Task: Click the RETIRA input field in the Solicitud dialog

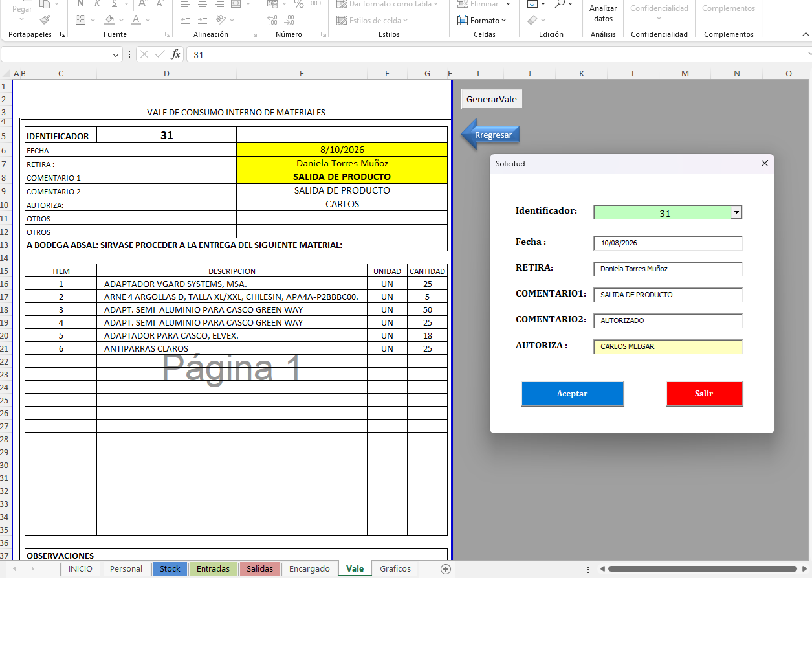Action: pyautogui.click(x=668, y=269)
